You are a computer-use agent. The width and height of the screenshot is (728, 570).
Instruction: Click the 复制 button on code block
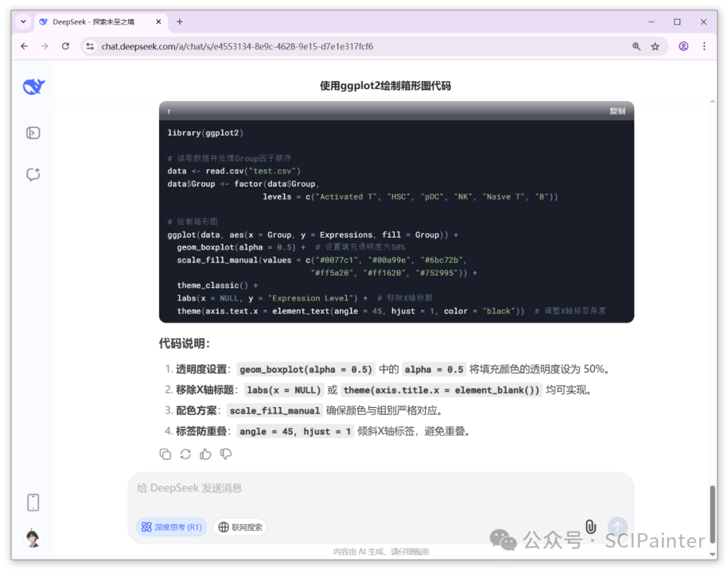coord(617,111)
